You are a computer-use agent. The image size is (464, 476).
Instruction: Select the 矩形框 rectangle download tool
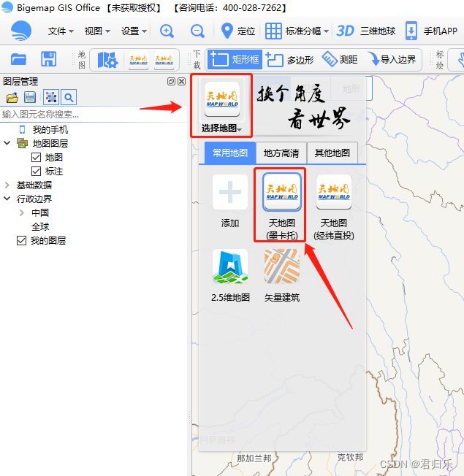[235, 60]
